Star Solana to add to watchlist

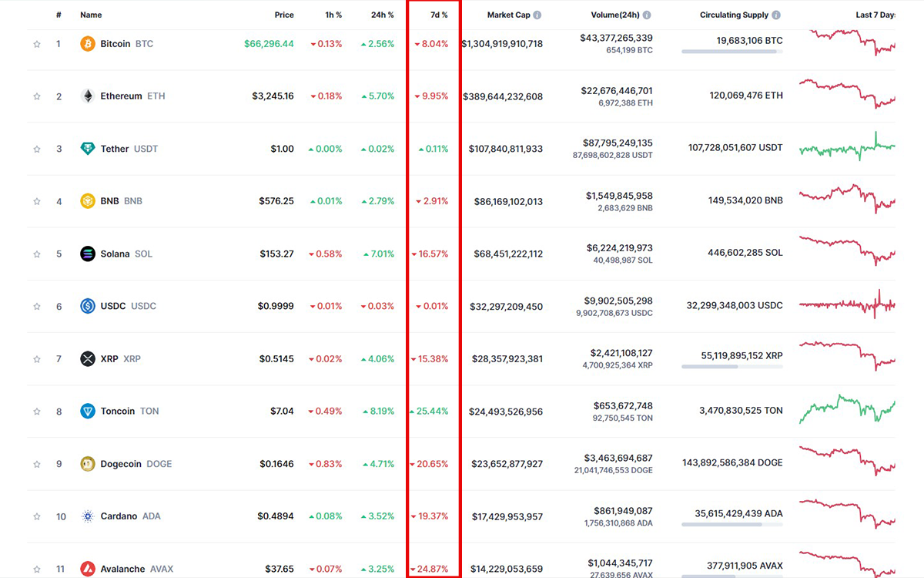(36, 254)
